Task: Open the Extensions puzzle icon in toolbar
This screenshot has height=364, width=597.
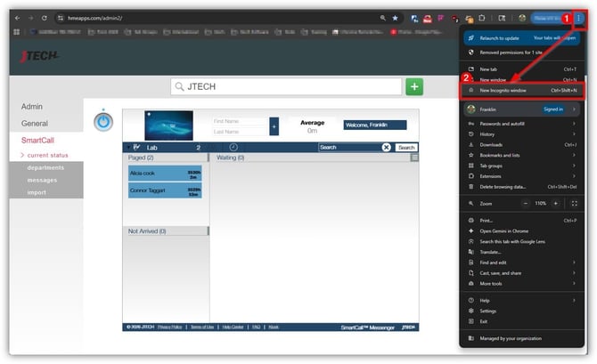Action: pos(482,18)
